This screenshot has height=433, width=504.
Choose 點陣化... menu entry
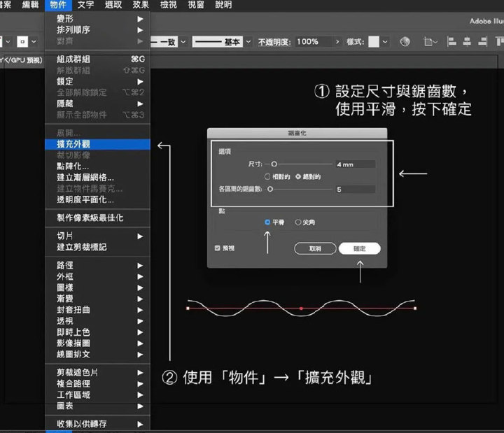click(98, 166)
